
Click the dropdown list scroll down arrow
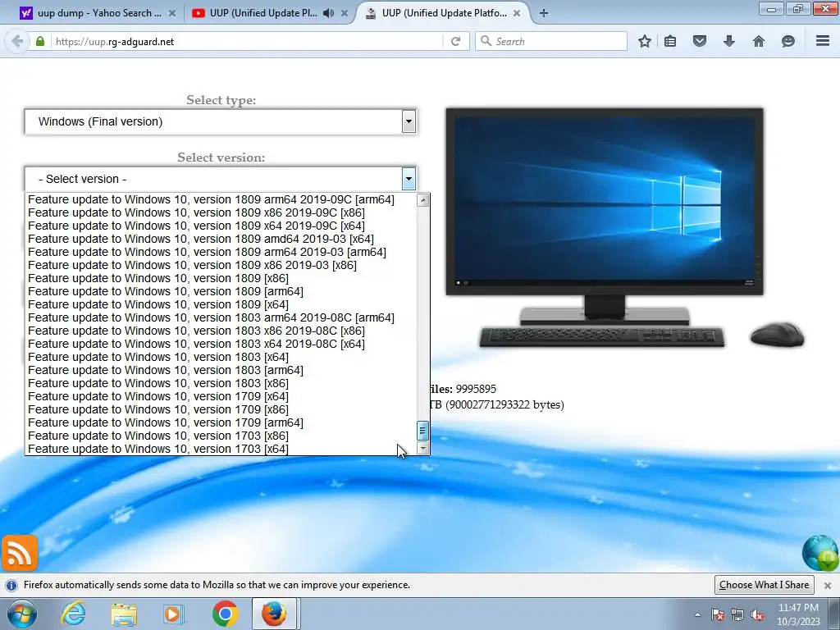click(x=422, y=449)
